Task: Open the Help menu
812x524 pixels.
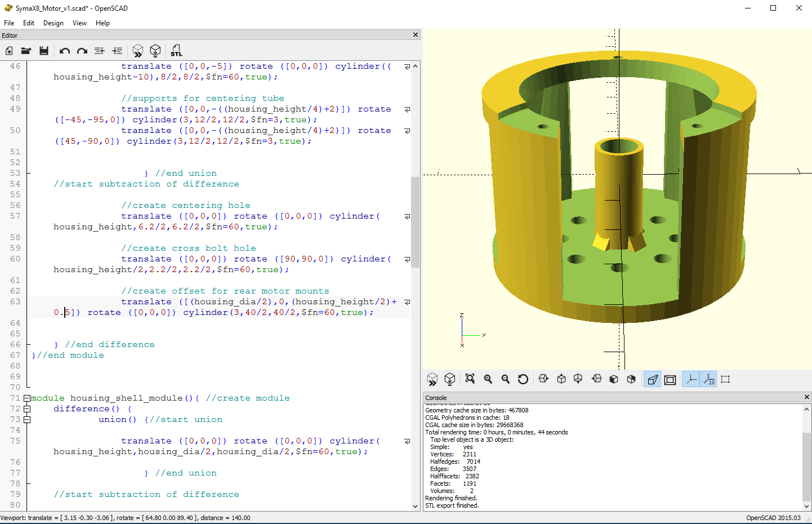Action: pyautogui.click(x=102, y=23)
